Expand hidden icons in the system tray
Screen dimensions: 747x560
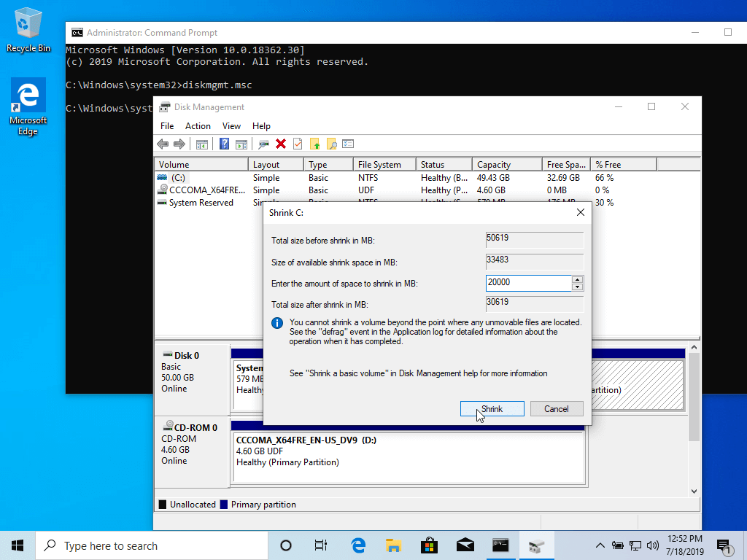[600, 545]
